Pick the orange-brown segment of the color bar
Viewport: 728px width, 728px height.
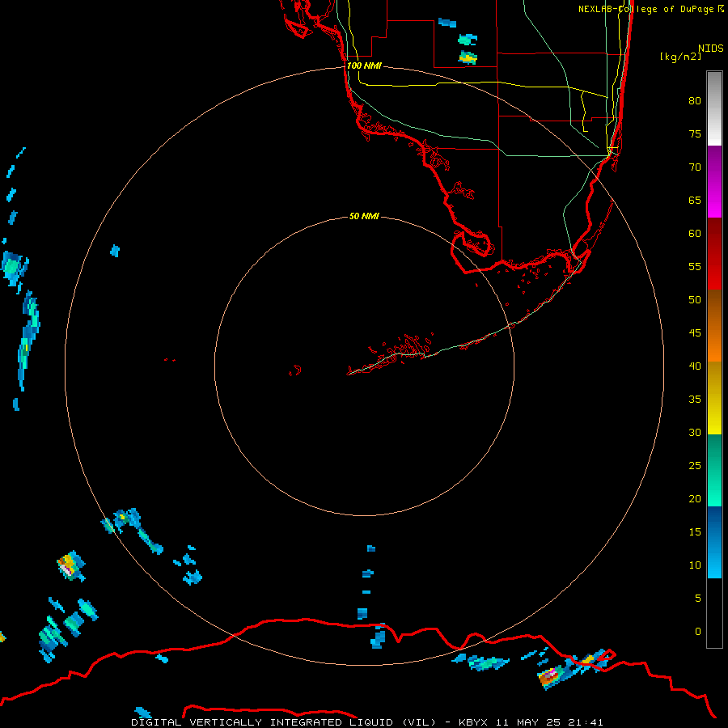tap(714, 325)
